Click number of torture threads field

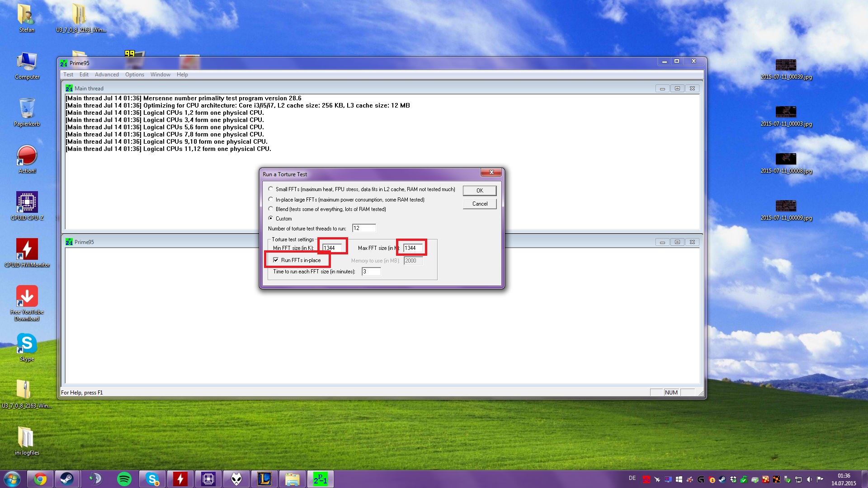tap(364, 228)
